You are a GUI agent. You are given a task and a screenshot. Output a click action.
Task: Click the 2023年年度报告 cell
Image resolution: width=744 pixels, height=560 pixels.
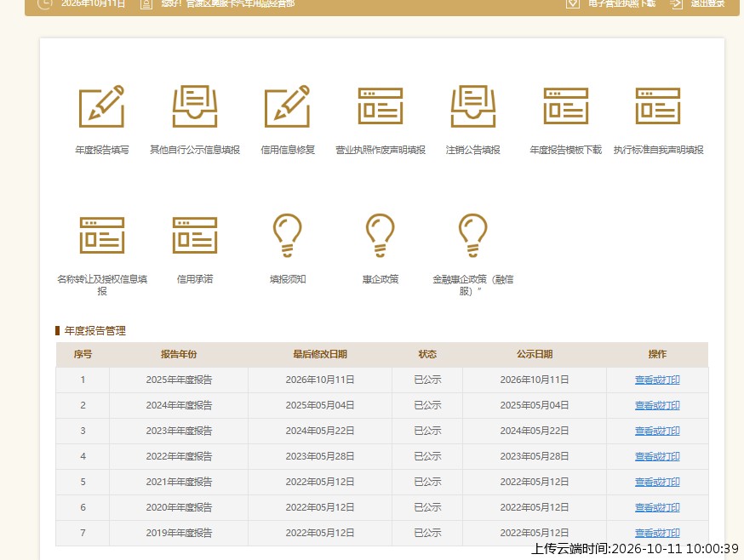tap(179, 431)
